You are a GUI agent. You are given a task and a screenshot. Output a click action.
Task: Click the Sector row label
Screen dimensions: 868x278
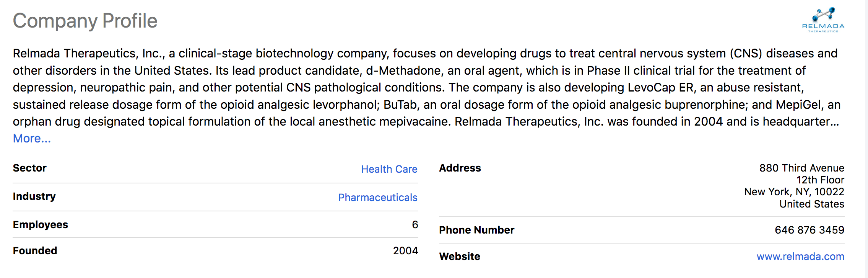tap(30, 168)
